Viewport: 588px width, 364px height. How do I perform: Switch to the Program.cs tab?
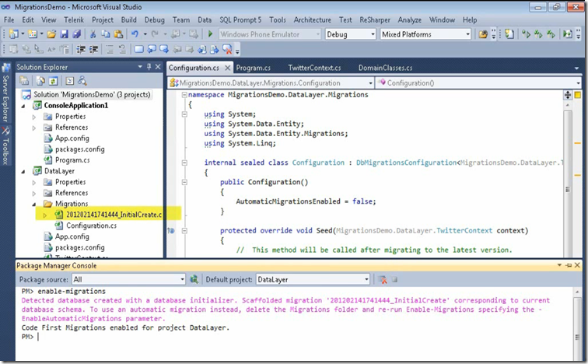pyautogui.click(x=253, y=68)
